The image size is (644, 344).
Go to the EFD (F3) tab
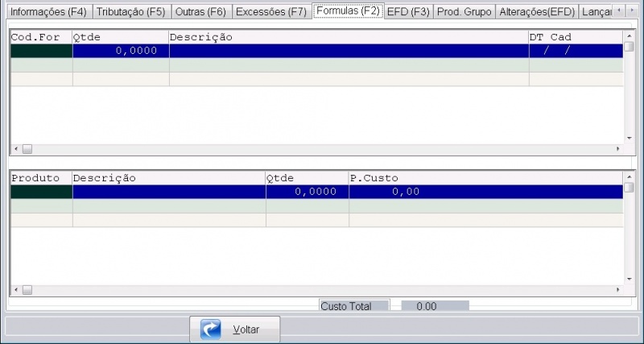(408, 12)
